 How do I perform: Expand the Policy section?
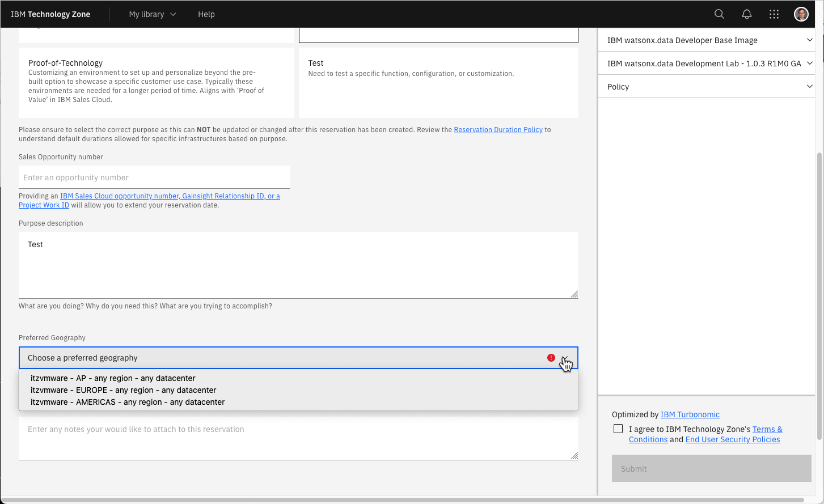[x=707, y=87]
